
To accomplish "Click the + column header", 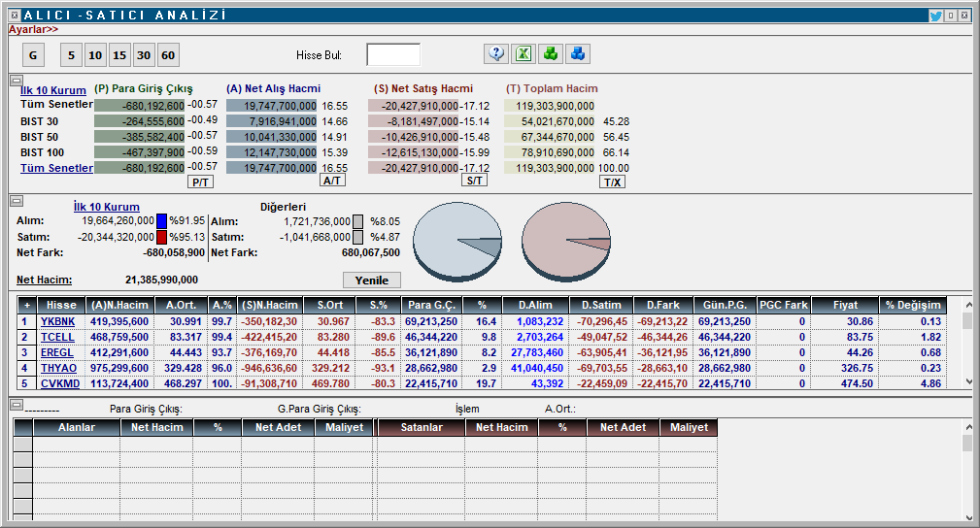I will [x=27, y=305].
